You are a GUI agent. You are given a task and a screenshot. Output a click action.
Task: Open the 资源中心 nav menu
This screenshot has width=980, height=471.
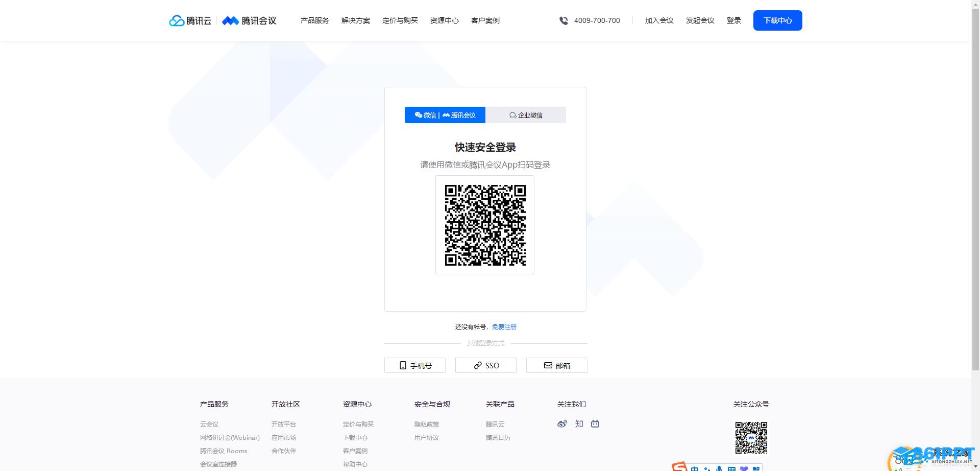tap(445, 20)
